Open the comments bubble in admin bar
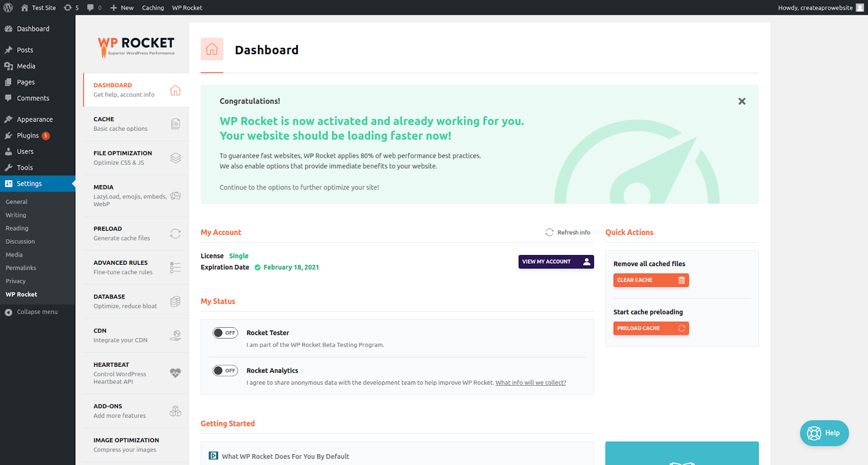The width and height of the screenshot is (868, 465). [x=94, y=8]
